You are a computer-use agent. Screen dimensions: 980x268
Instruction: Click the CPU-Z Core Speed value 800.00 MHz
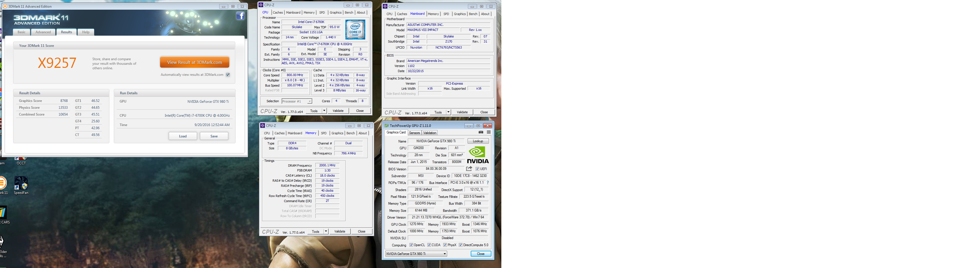coord(295,75)
